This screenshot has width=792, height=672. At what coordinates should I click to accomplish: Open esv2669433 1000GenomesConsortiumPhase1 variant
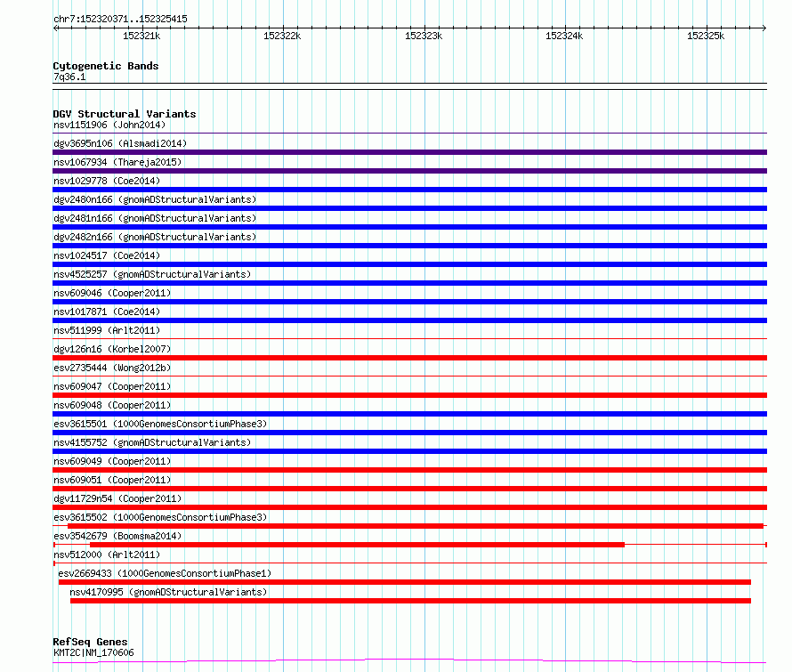click(x=165, y=573)
